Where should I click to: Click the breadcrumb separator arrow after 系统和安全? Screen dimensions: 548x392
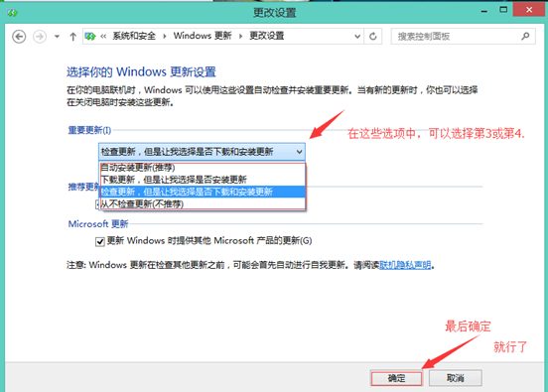tap(165, 36)
